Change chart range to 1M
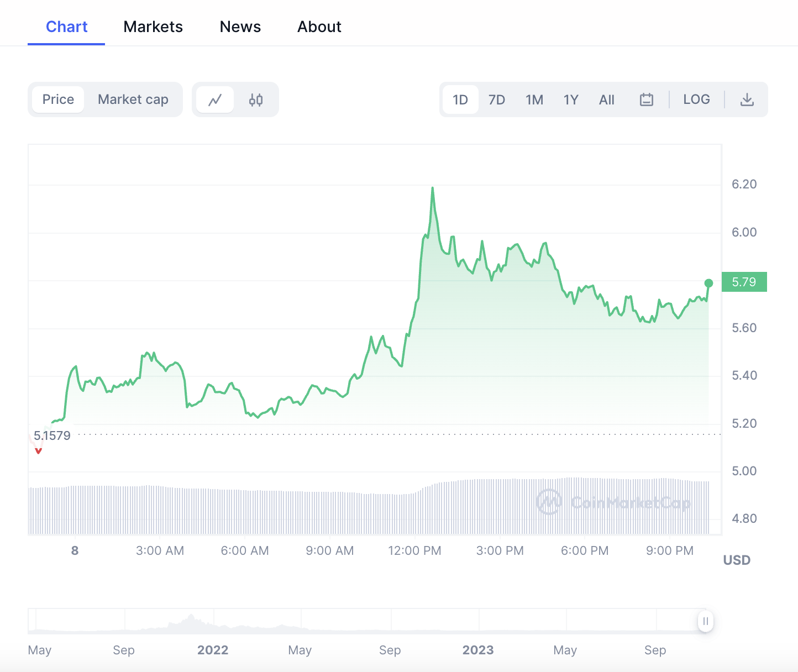The image size is (798, 672). (x=534, y=100)
